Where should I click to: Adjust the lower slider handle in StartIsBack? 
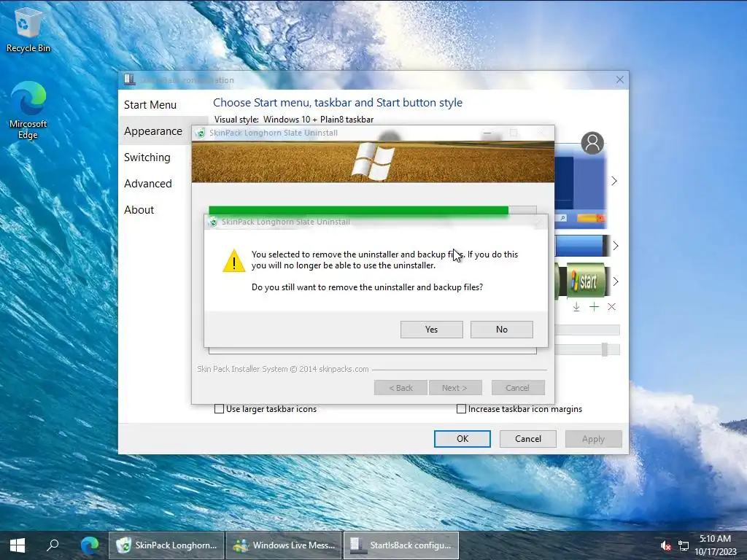[x=605, y=349]
